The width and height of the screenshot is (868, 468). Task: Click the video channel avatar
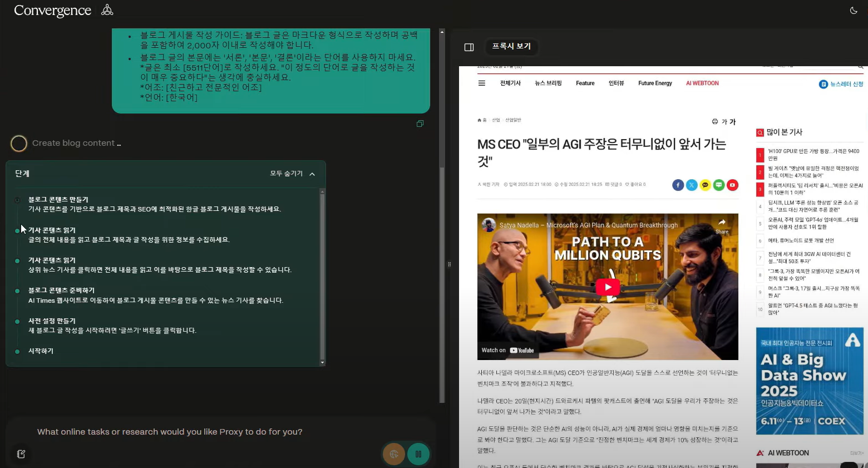[489, 225]
